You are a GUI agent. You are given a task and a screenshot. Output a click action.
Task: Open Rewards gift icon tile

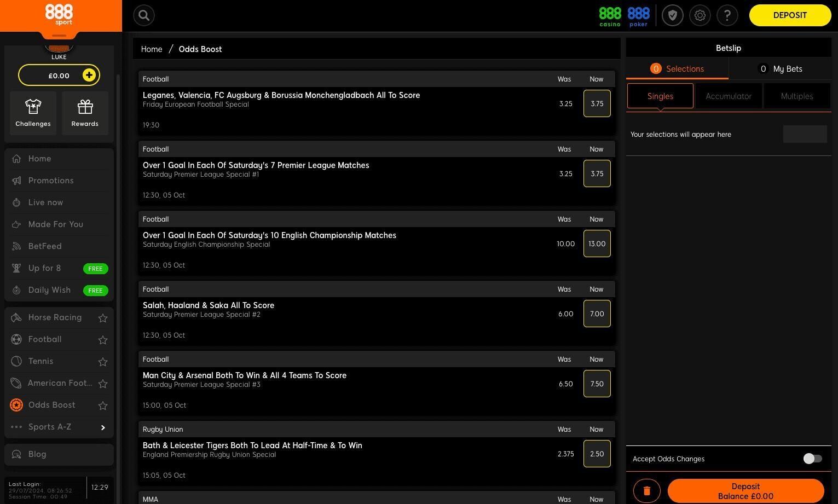click(85, 113)
